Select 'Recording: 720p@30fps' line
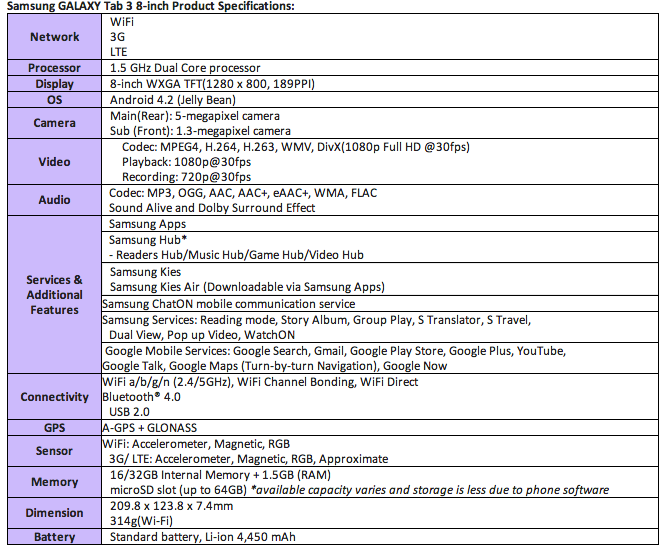 point(186,177)
